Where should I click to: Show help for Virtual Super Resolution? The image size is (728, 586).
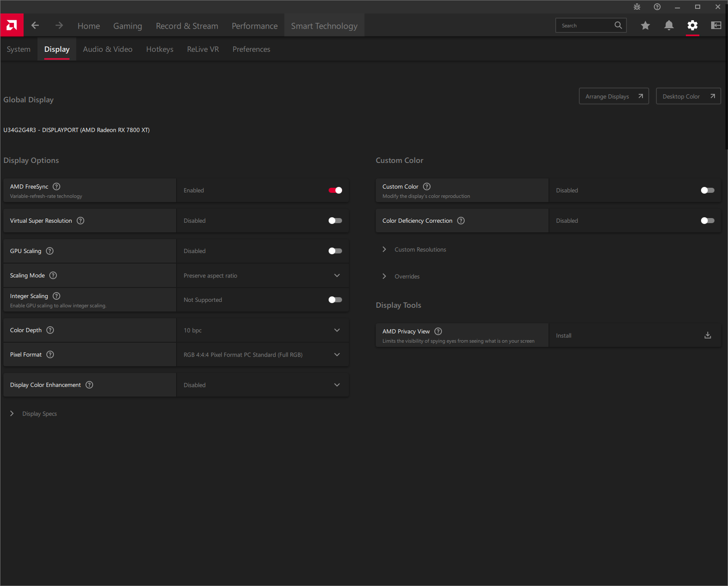[x=80, y=221]
